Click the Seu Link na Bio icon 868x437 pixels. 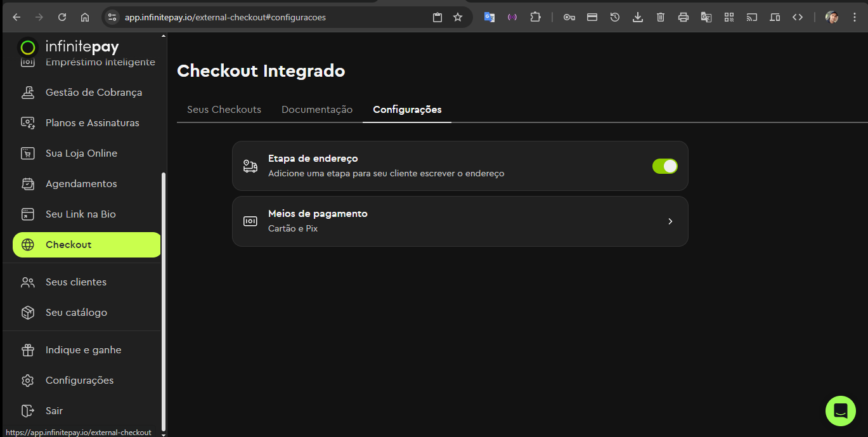point(28,214)
